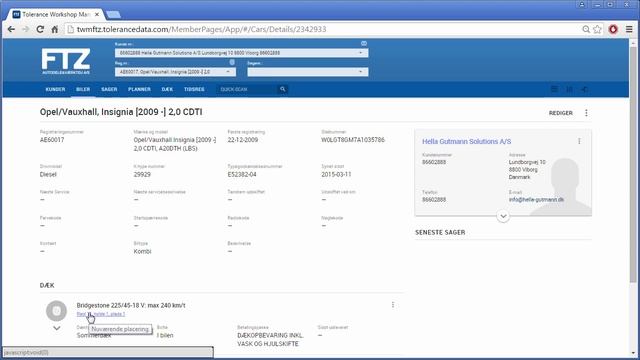Screen dimensions: 640x360
Task: Click tyre storage location link under Bridgestone
Action: pyautogui.click(x=101, y=314)
